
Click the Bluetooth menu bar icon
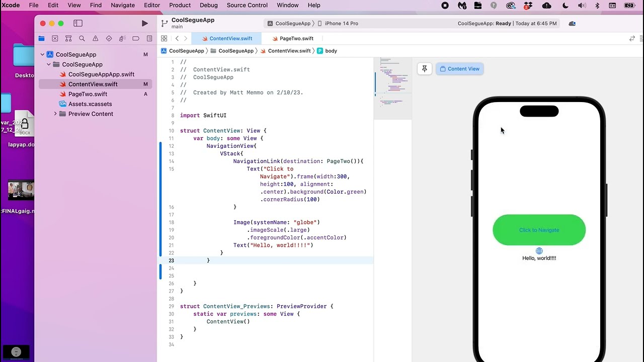point(597,6)
